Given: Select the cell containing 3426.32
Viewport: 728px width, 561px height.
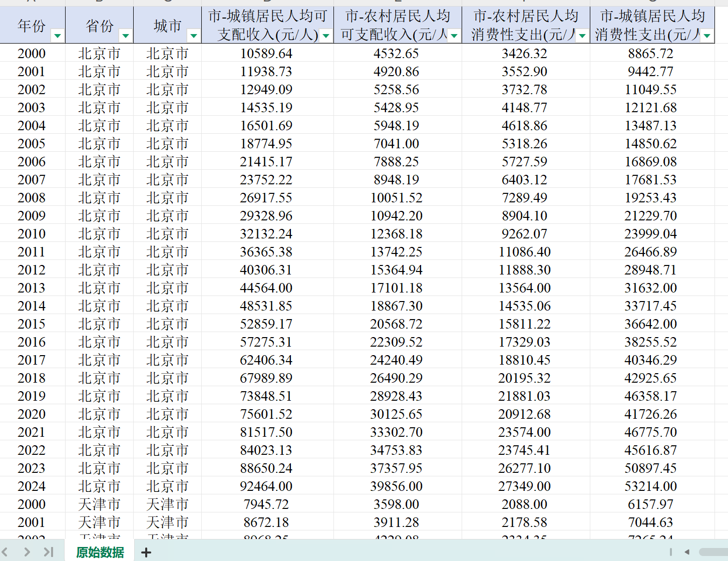Looking at the screenshot, I should click(x=526, y=54).
